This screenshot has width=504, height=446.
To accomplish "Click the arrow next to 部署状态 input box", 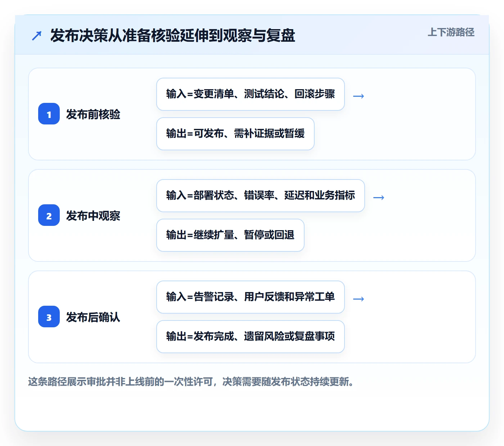I will click(x=379, y=197).
